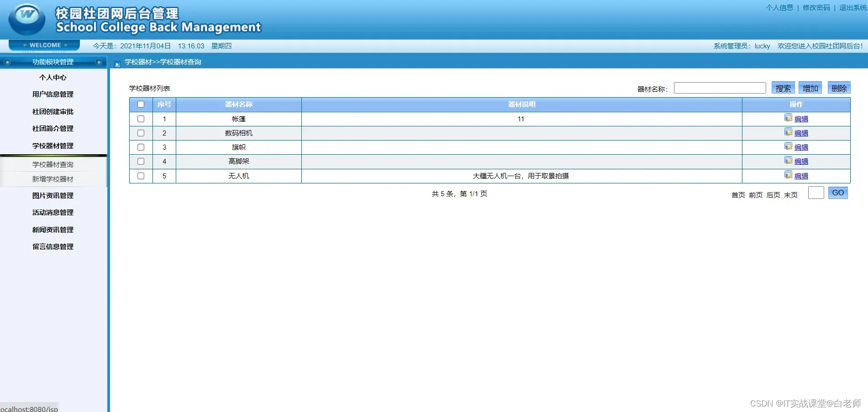Go to 首页 first page
868x412 pixels.
click(x=738, y=195)
